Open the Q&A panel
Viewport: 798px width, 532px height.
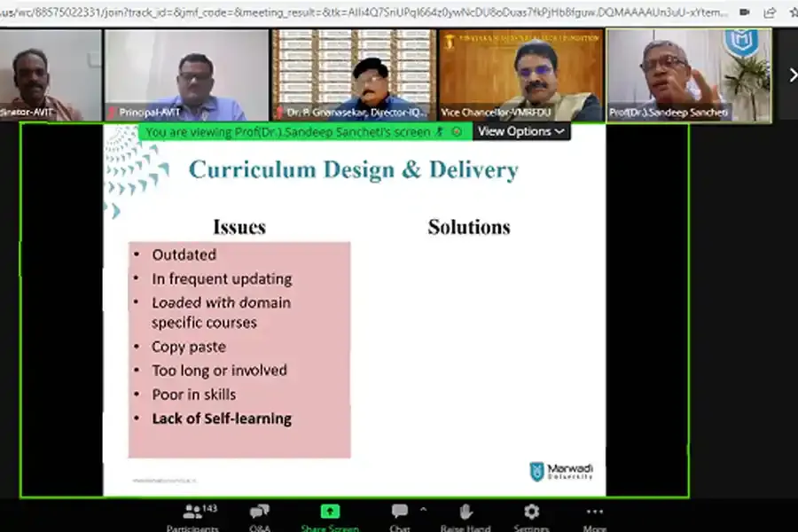pos(259,512)
